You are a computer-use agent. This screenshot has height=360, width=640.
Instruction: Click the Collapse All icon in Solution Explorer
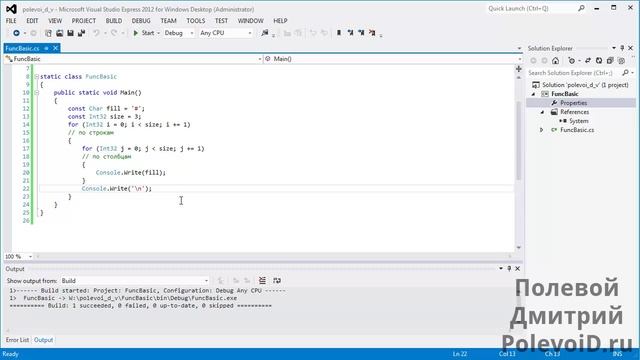(x=610, y=61)
